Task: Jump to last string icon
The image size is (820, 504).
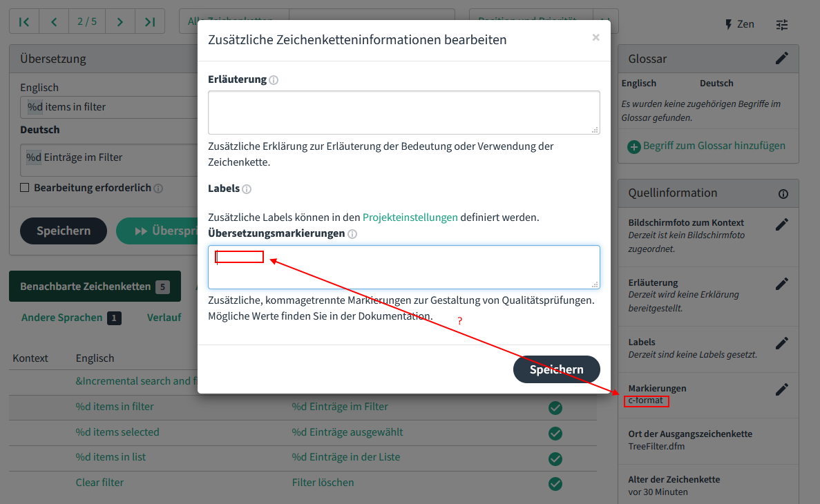Action: click(x=150, y=21)
